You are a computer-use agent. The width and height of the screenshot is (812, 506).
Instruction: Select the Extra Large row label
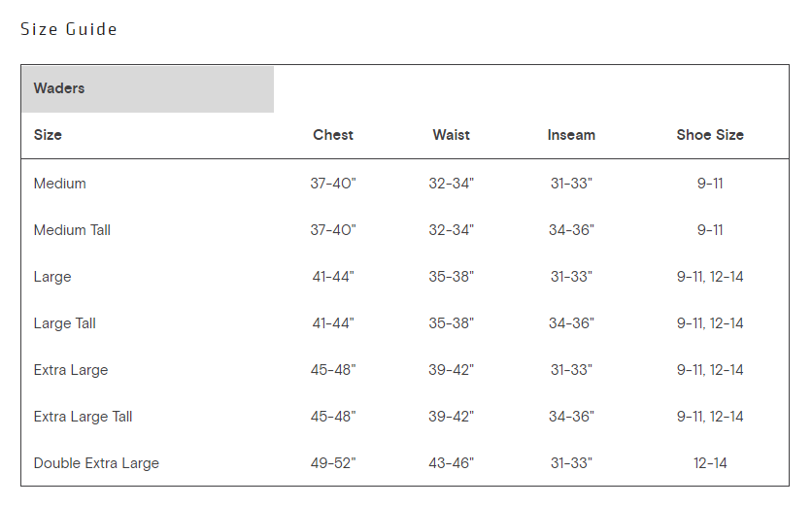71,370
